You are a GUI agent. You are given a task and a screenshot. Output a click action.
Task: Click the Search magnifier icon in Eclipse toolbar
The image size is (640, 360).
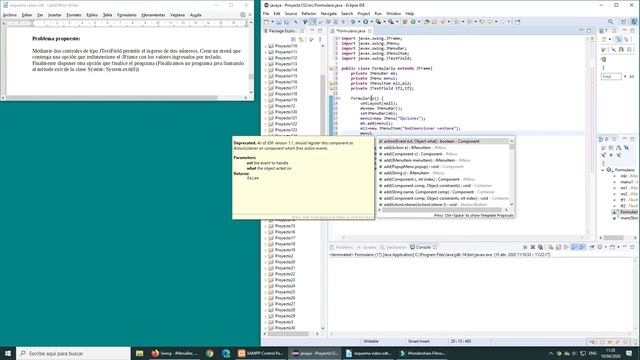pos(610,22)
